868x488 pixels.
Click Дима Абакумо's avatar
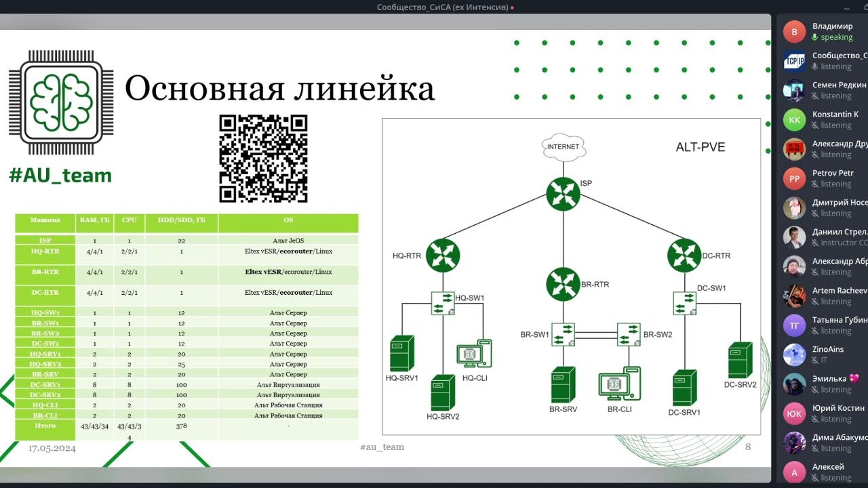point(794,443)
